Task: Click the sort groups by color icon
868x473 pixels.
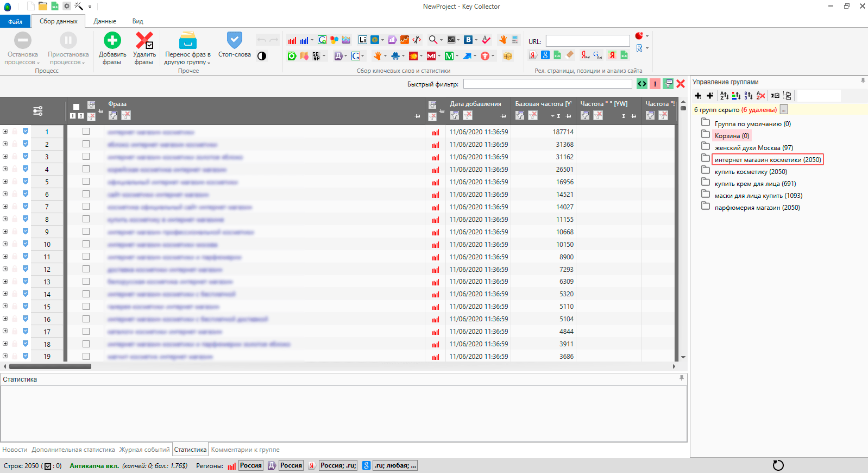Action: [x=736, y=96]
